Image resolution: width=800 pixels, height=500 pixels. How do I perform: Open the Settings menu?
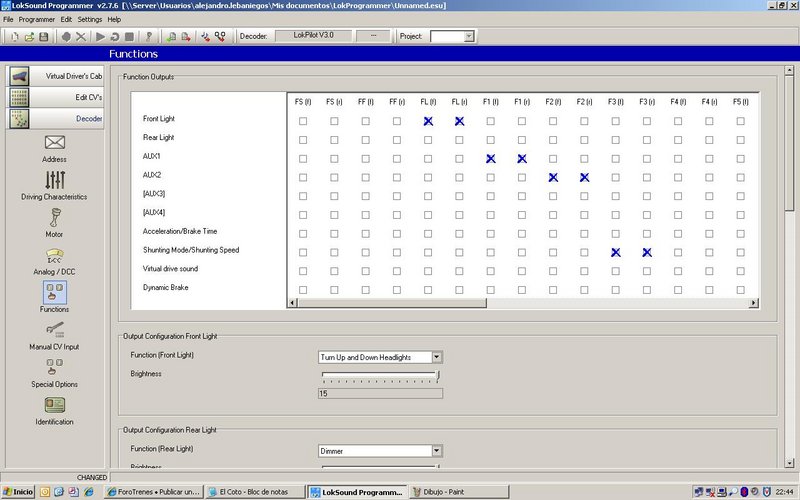pos(90,19)
